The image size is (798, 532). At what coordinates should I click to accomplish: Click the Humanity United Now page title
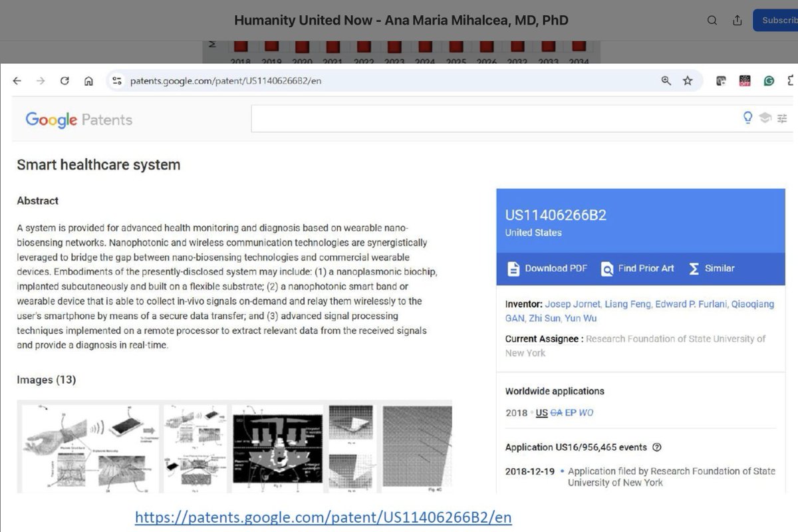pos(401,20)
